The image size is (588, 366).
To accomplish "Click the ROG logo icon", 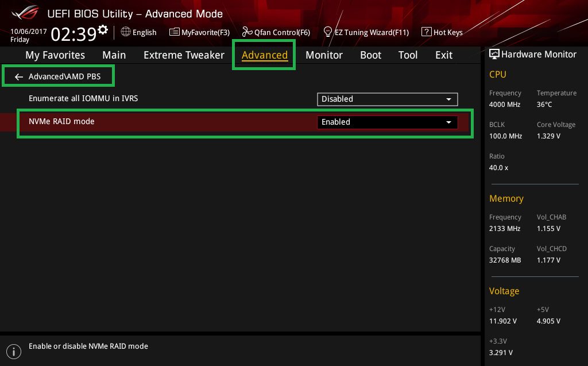I will (x=25, y=13).
